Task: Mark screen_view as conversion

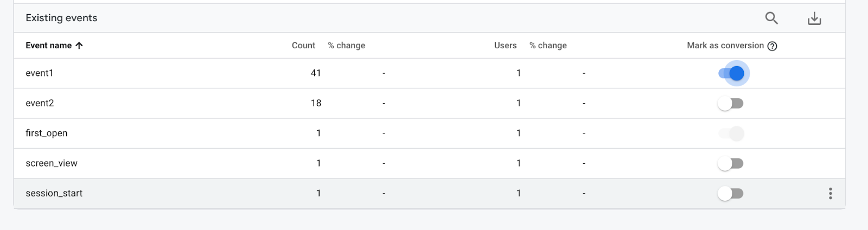Action: (731, 163)
